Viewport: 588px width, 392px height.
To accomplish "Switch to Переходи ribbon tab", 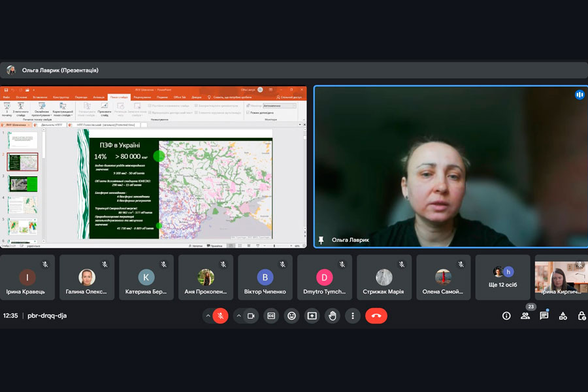I will click(81, 97).
